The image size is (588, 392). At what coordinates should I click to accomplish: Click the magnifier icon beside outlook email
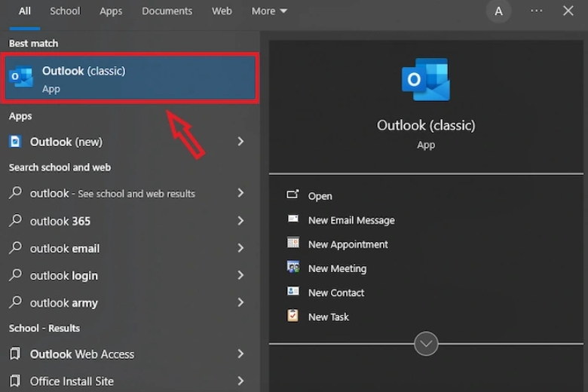[15, 247]
